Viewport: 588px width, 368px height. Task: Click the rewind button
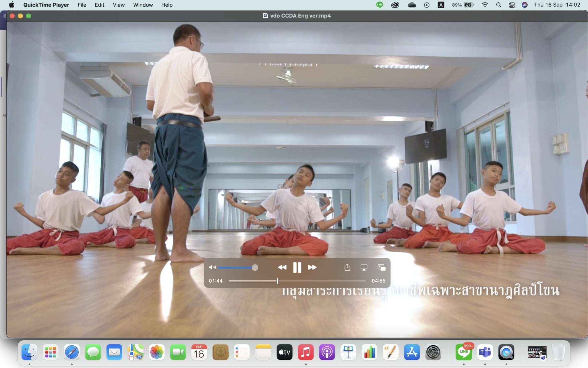(282, 267)
